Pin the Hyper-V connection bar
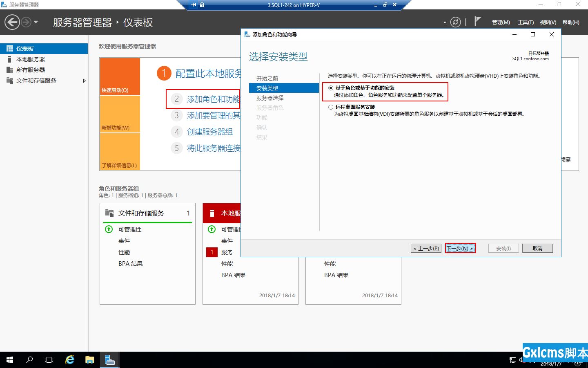This screenshot has width=588, height=368. click(194, 5)
